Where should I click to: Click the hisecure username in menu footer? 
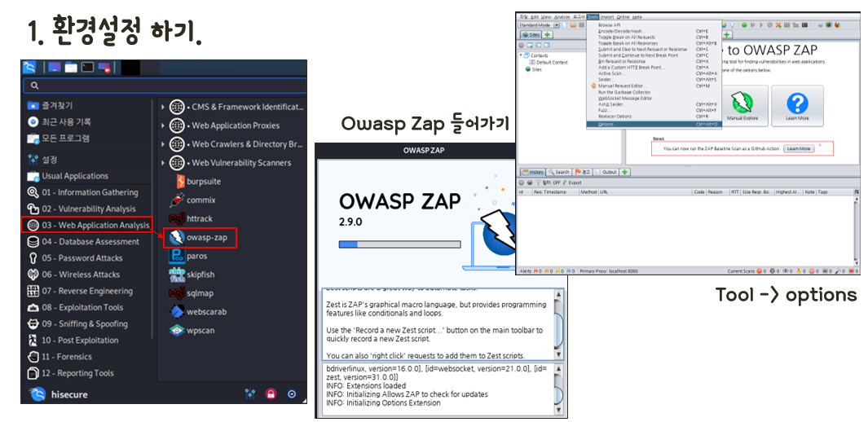[x=69, y=394]
